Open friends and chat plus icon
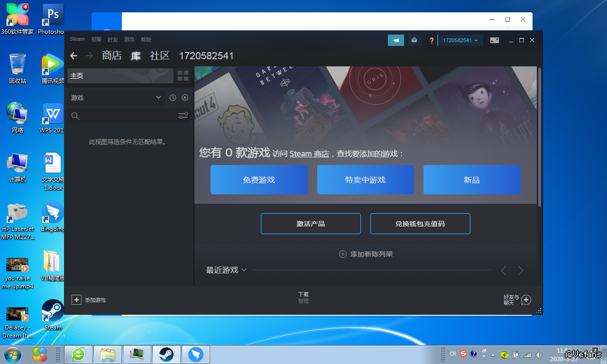This screenshot has height=364, width=607. (526, 300)
